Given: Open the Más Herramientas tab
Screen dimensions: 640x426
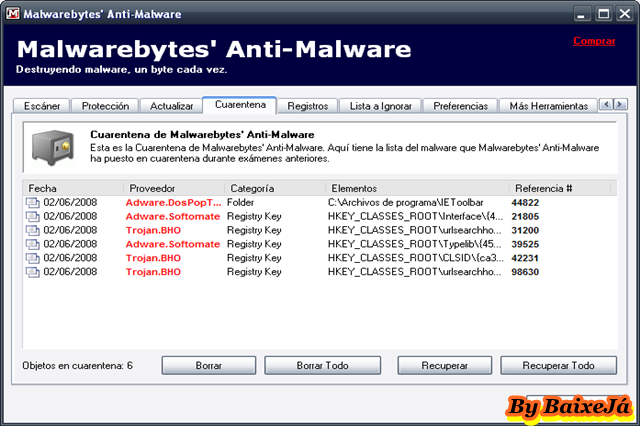Looking at the screenshot, I should (548, 106).
